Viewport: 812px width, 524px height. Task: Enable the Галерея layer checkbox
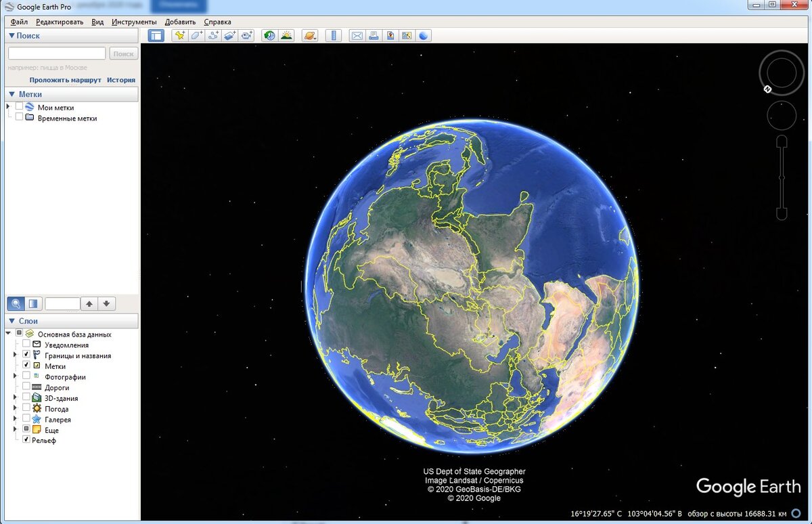click(x=26, y=418)
